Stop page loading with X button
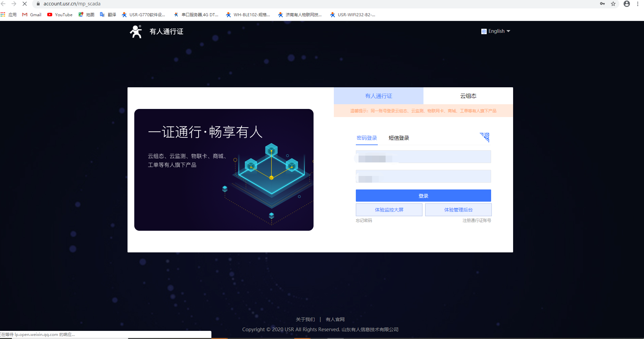This screenshot has height=339, width=644. click(x=25, y=4)
